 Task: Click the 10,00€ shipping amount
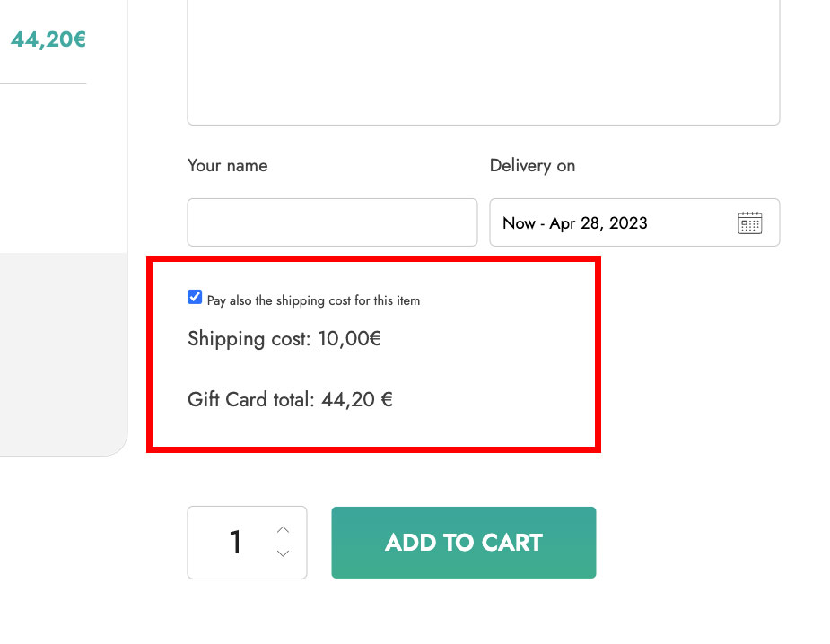(x=349, y=339)
